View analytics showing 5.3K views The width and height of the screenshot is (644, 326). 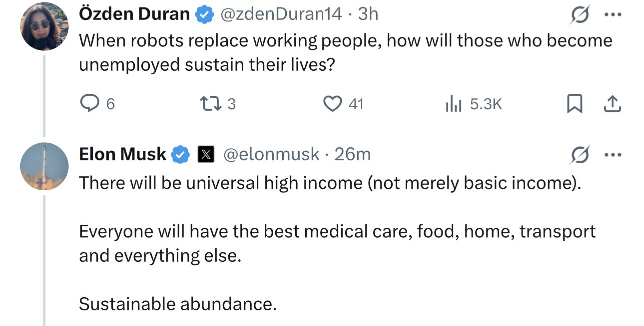coord(451,103)
